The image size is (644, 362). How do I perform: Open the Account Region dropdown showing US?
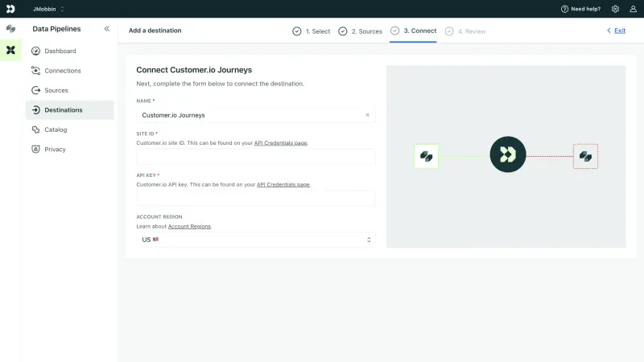[255, 240]
